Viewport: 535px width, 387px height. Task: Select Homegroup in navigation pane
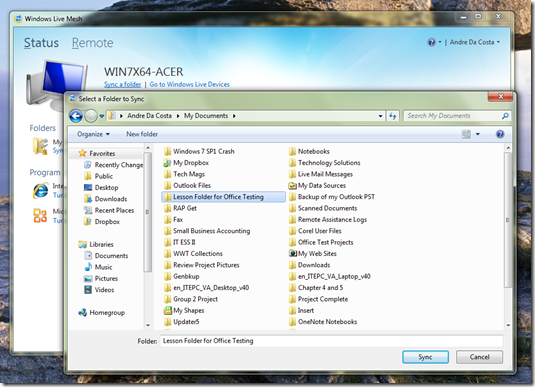[x=102, y=313]
